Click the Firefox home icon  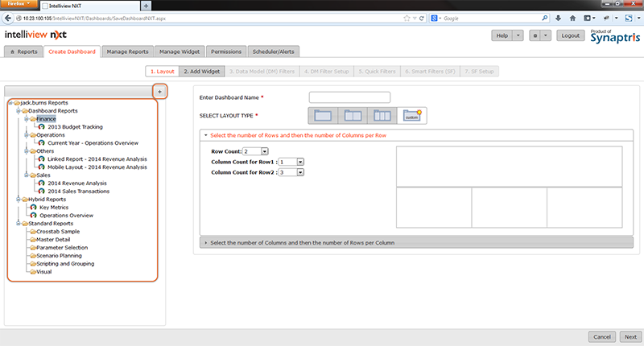click(x=572, y=18)
